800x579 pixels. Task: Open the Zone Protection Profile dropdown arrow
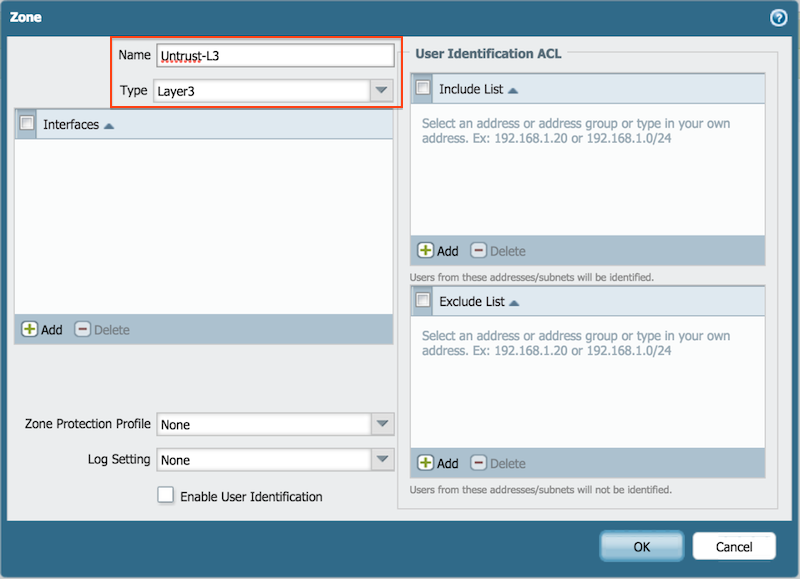pos(382,423)
